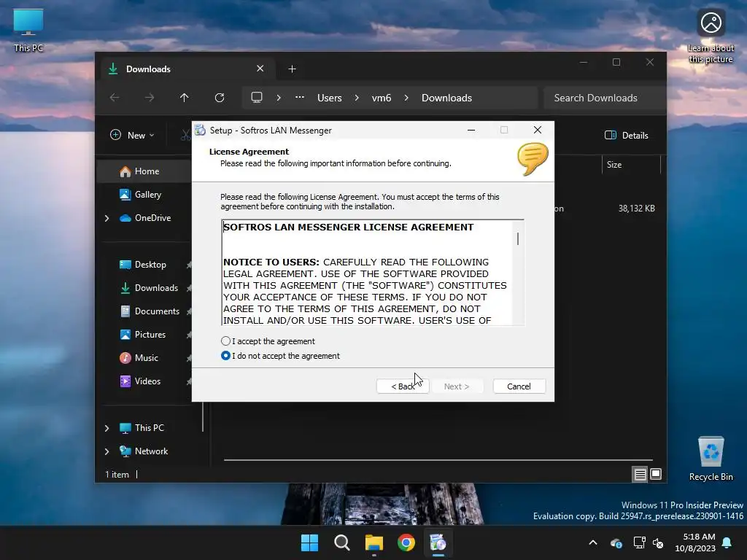
Task: Click the monitor icon in address bar
Action: [257, 97]
